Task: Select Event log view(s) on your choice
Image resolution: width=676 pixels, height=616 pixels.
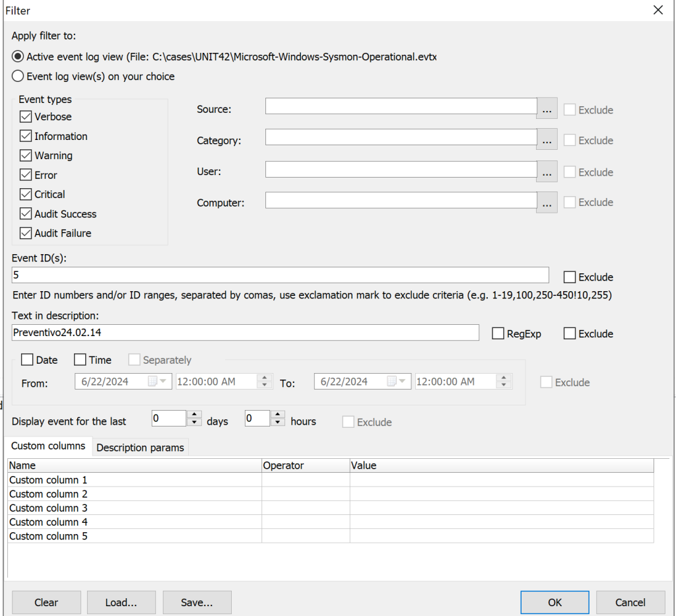Action: coord(18,77)
